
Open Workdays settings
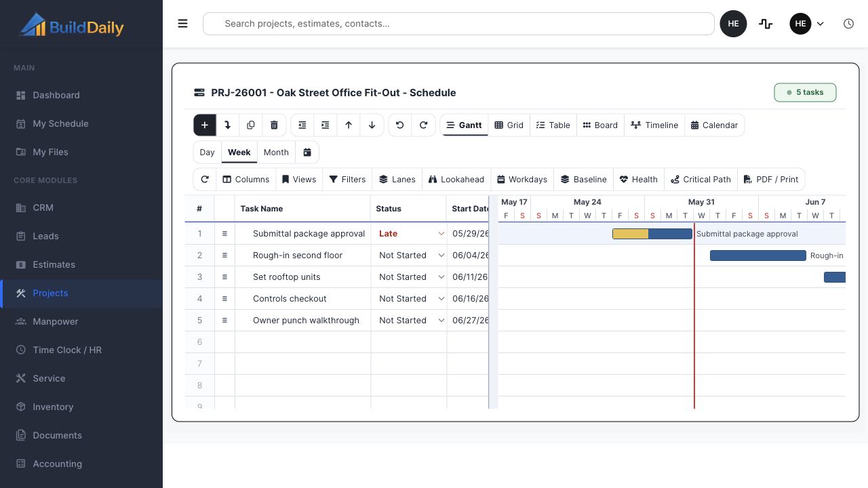coord(522,180)
